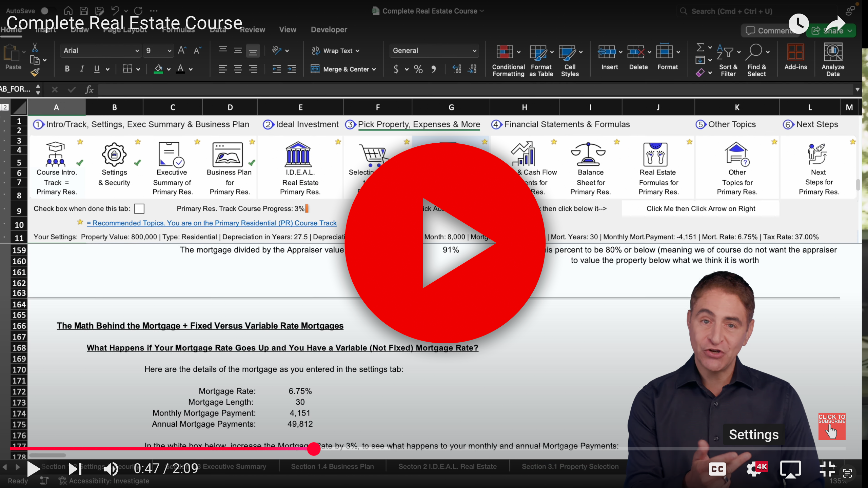Click the Recommended Topics Primary Residential link

tap(212, 223)
